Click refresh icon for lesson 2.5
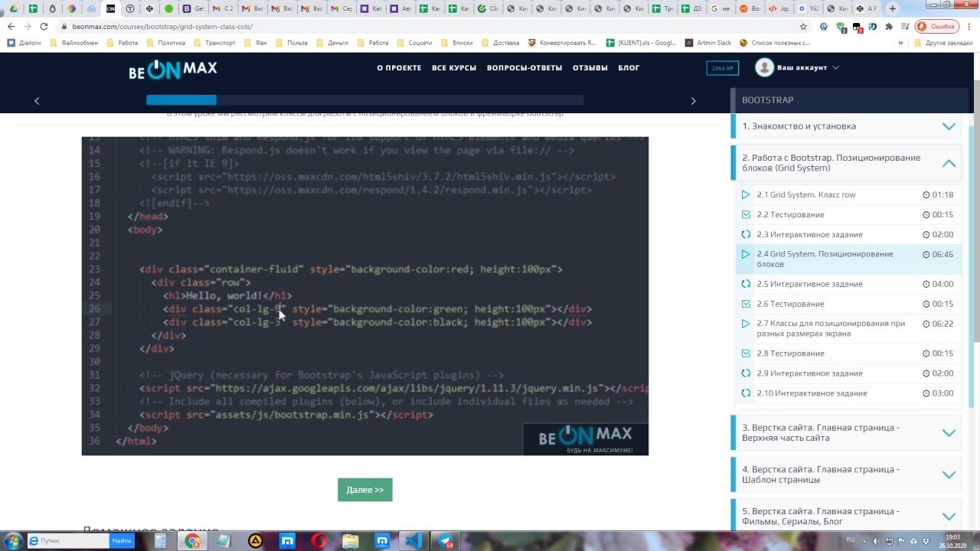This screenshot has height=551, width=980. [x=746, y=284]
